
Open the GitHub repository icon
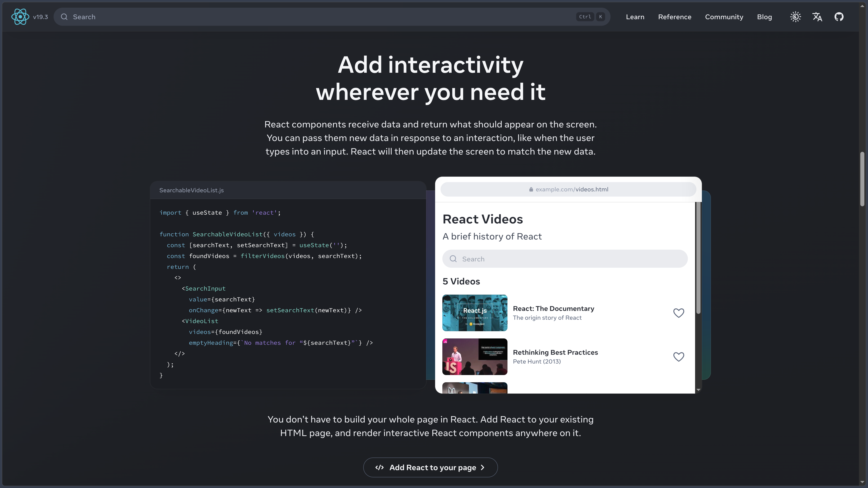pos(839,17)
